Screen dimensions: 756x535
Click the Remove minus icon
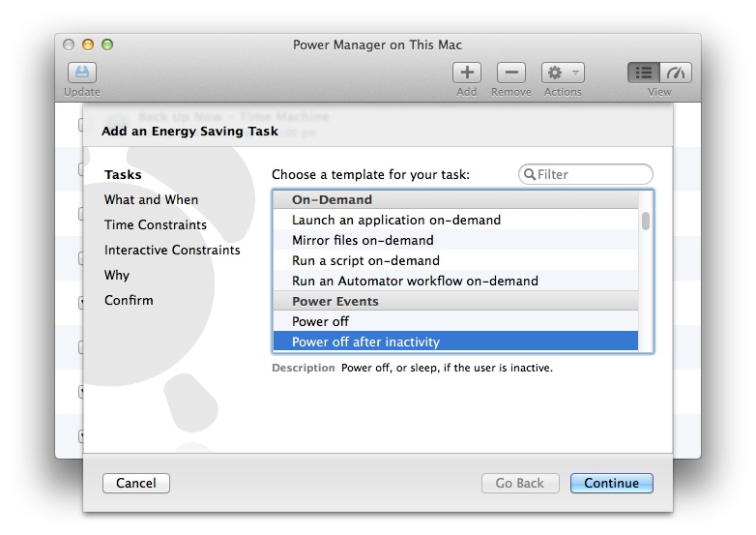click(511, 73)
